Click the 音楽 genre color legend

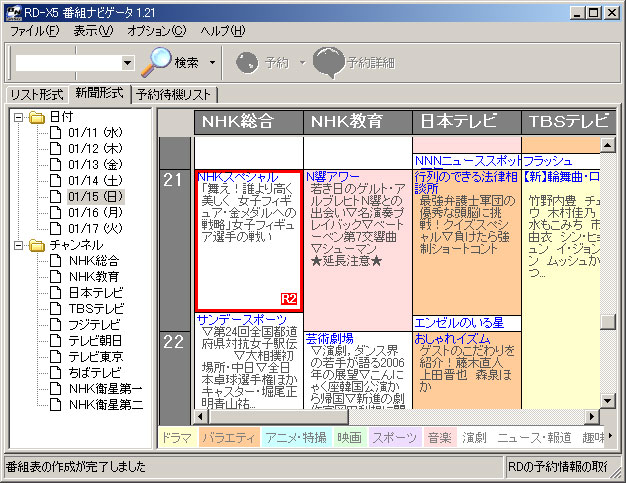[439, 438]
